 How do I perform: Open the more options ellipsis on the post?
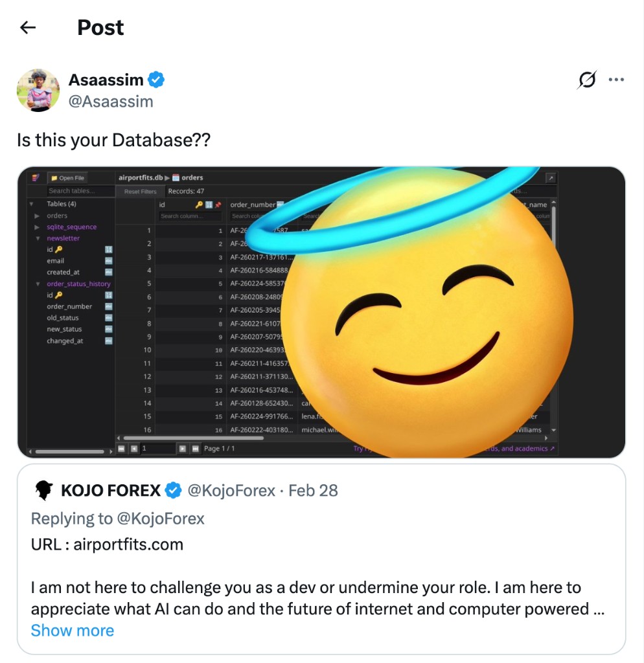pyautogui.click(x=617, y=79)
